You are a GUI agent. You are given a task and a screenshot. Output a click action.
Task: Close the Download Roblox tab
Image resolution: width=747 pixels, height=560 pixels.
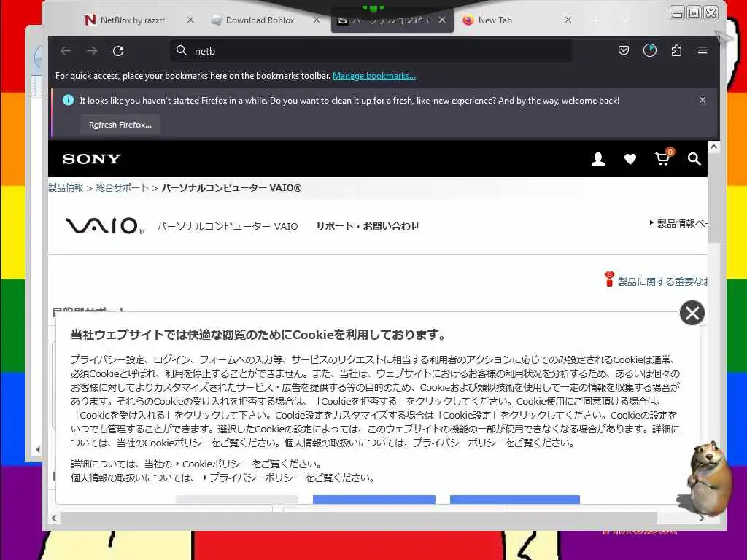[317, 20]
